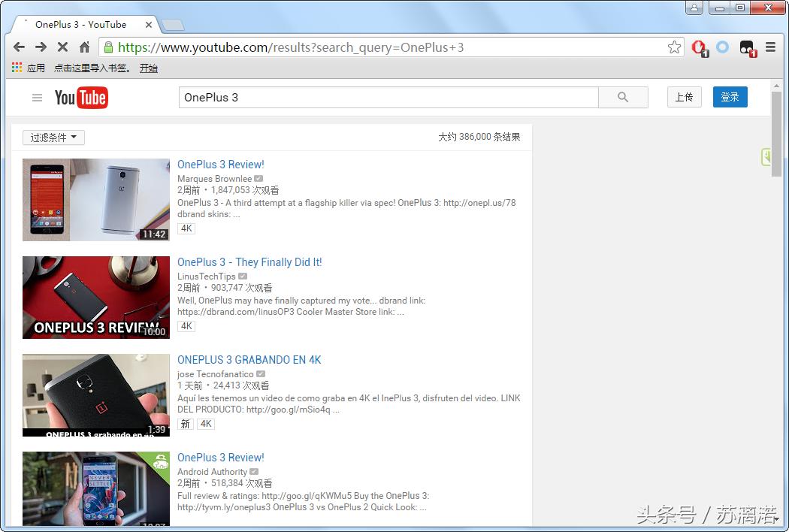Click the 4K badge under LinusTechTips video
789x532 pixels.
click(x=186, y=326)
